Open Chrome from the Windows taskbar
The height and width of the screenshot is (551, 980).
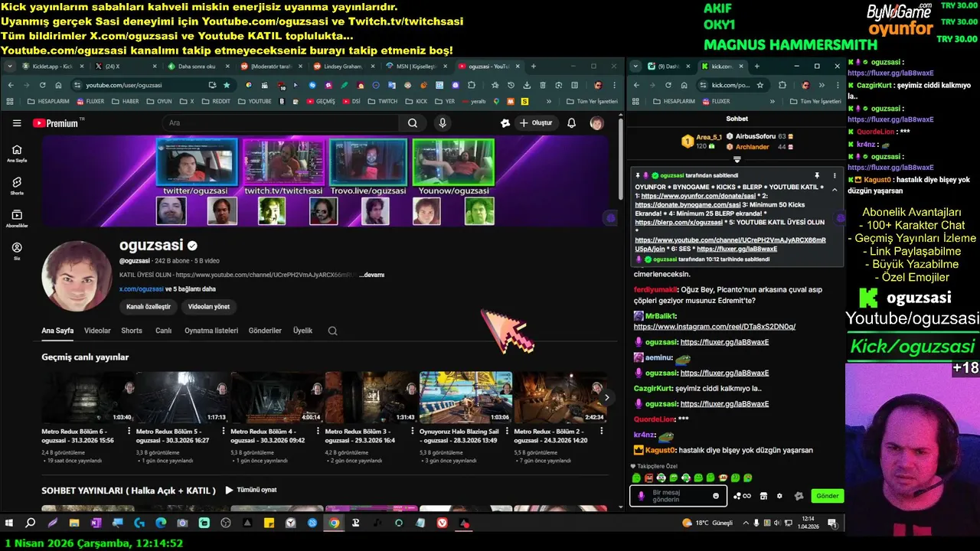[x=334, y=523]
